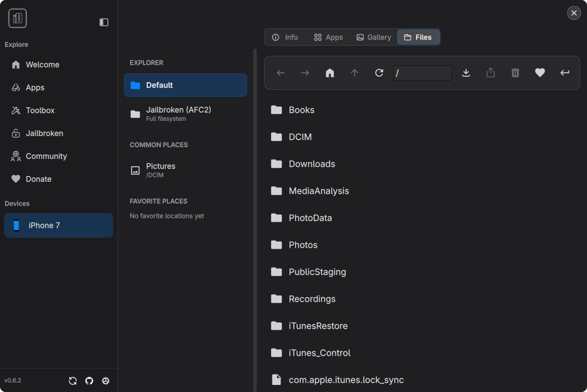
Task: Click the DCIM folder icon
Action: (x=276, y=137)
